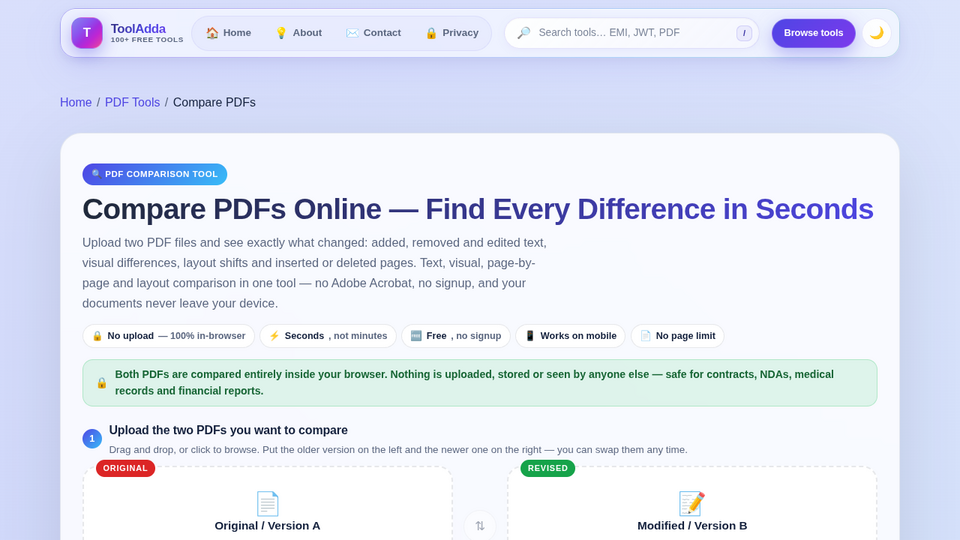Click the Compare PDFs breadcrumb text
The image size is (960, 540).
tap(214, 102)
